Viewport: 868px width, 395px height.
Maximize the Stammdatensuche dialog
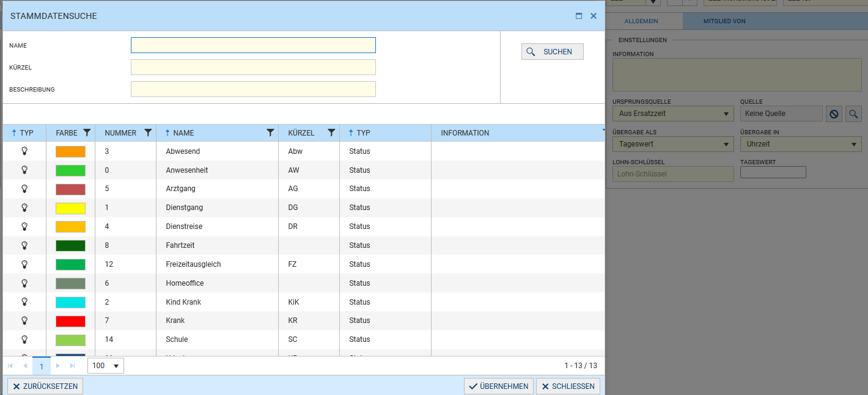[x=579, y=16]
